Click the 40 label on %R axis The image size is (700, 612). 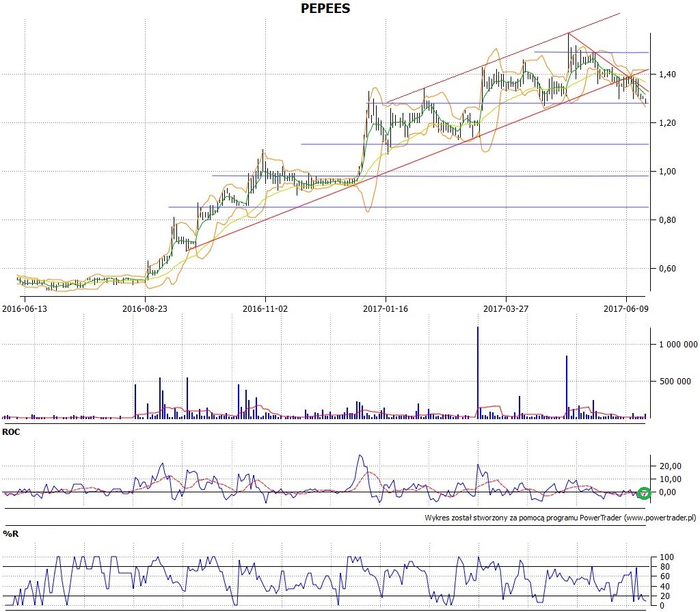tap(664, 587)
